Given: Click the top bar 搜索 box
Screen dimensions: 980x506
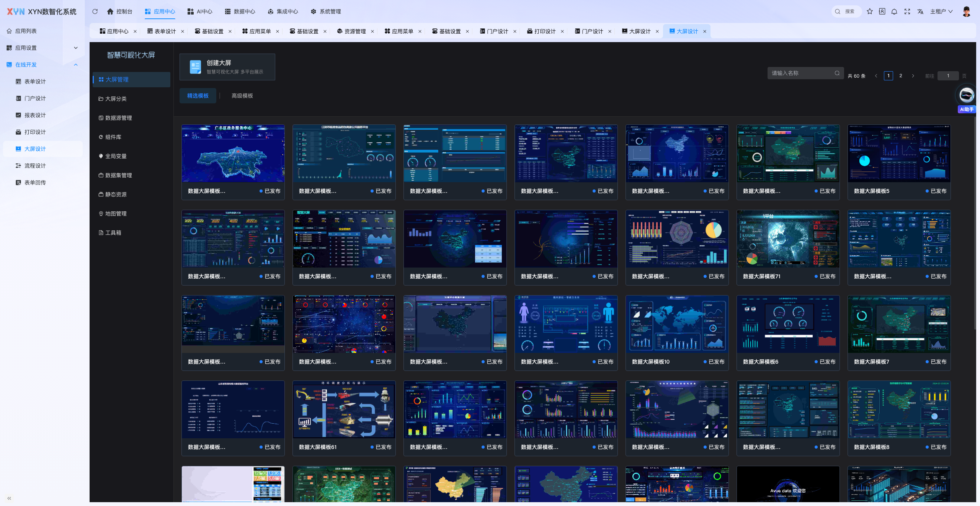Looking at the screenshot, I should (846, 11).
